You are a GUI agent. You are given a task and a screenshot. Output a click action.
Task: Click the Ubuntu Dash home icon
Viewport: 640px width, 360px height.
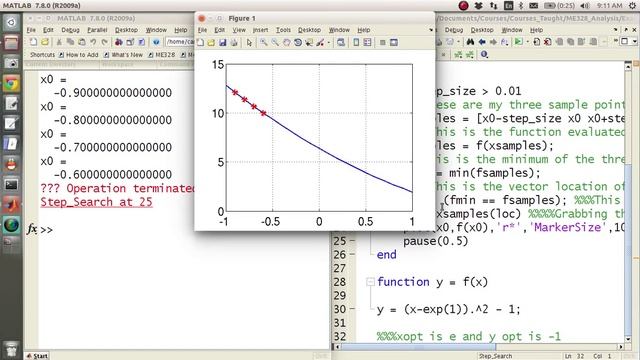[11, 22]
